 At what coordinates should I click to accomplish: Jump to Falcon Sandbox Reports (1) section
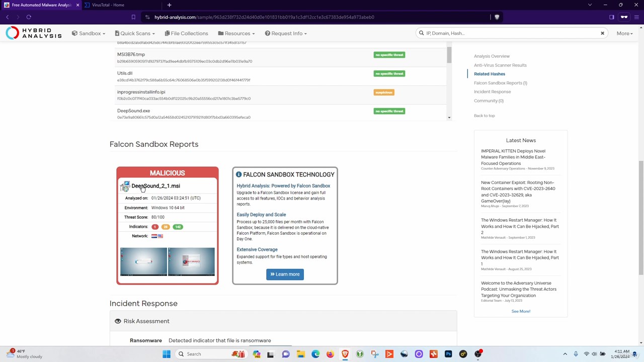coord(501,83)
